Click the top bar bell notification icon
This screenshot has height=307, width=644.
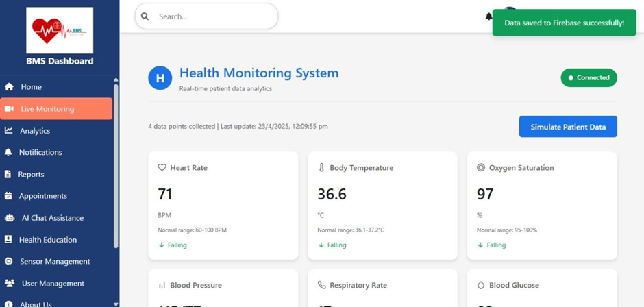click(x=488, y=16)
